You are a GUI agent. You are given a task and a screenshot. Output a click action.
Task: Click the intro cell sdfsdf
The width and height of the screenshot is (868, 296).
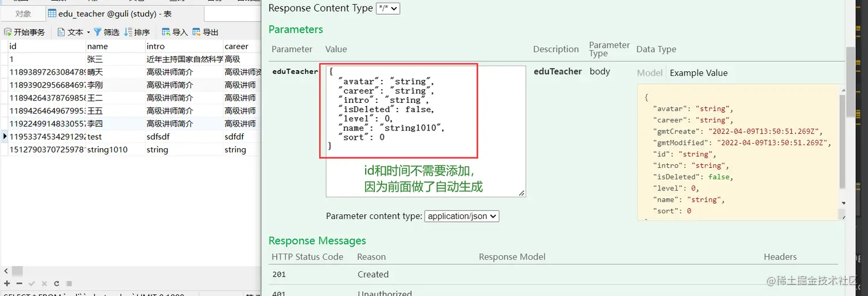184,137
